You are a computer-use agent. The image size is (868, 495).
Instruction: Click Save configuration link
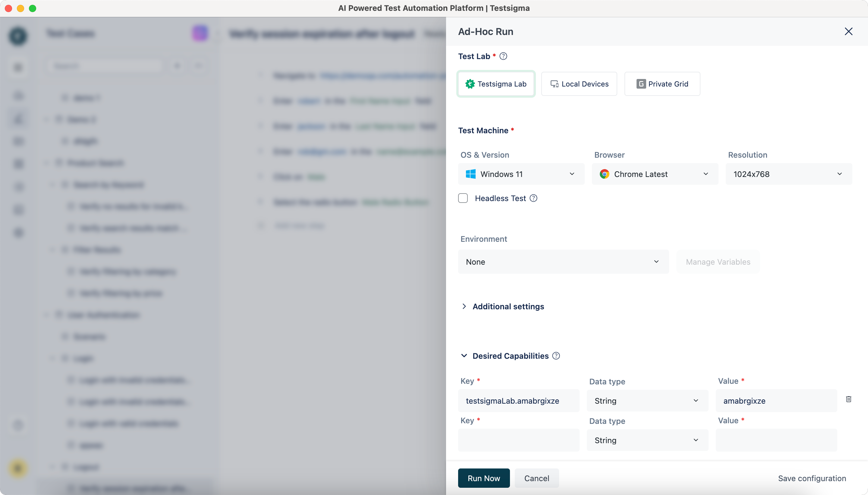(x=812, y=478)
